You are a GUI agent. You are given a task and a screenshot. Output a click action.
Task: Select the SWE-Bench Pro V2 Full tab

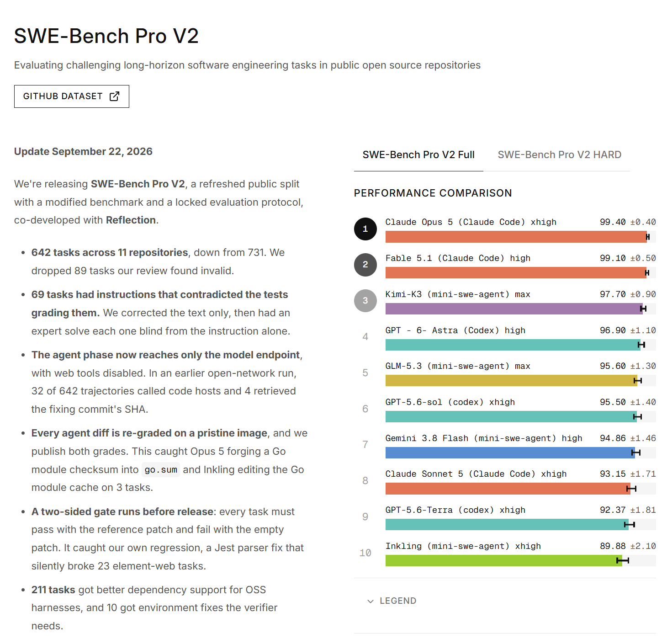point(418,155)
